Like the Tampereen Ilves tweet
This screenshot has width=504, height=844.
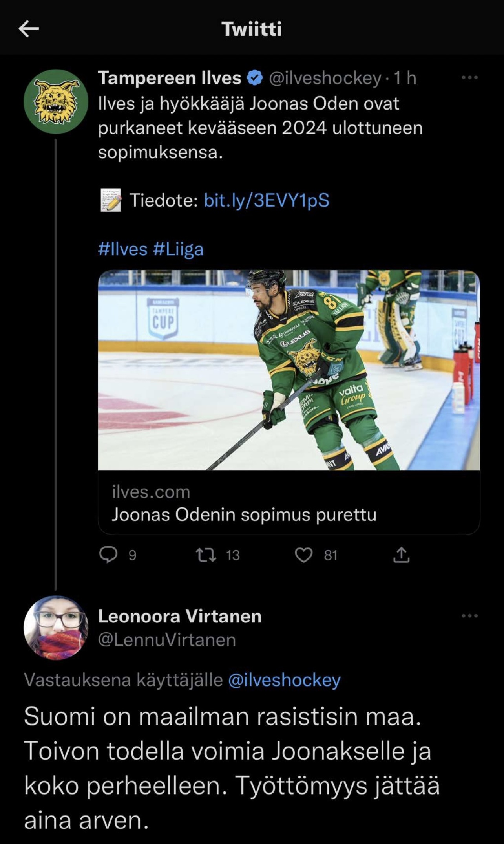pos(303,555)
